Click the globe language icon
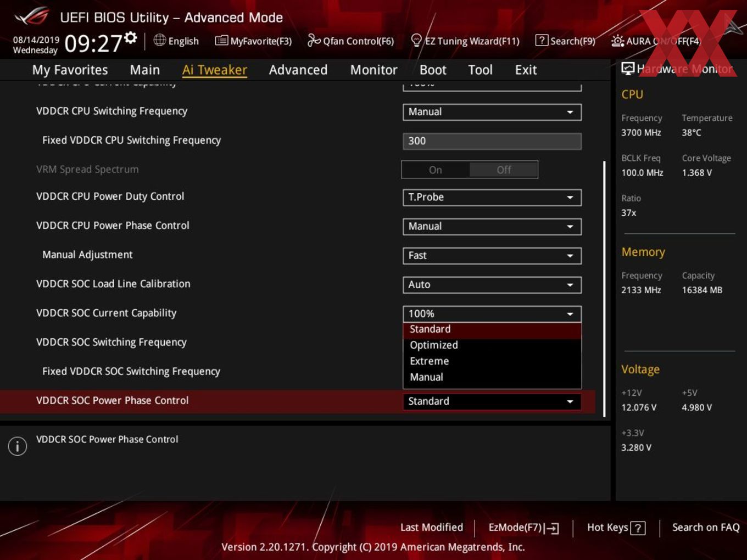The height and width of the screenshot is (560, 747). (x=159, y=40)
